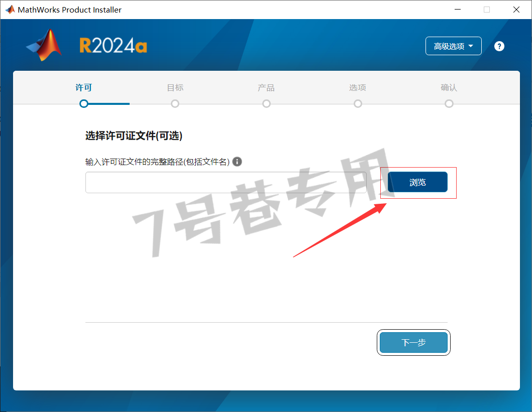Click the R2024a release logo text
532x412 pixels.
113,45
